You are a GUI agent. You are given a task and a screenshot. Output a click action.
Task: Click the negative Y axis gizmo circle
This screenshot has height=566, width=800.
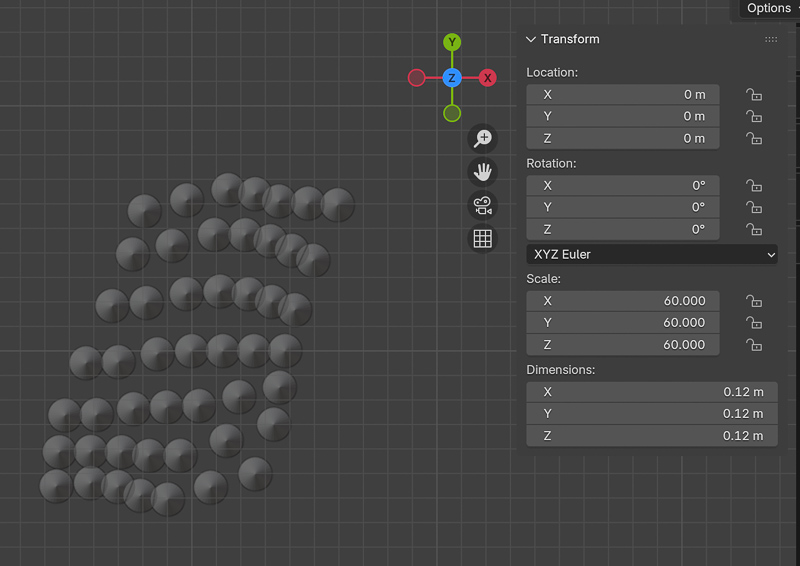452,113
